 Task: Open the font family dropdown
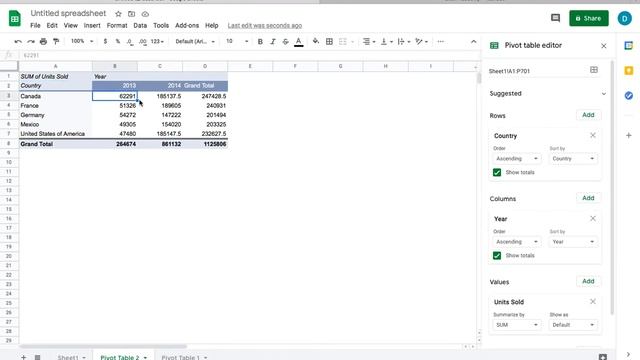[195, 42]
